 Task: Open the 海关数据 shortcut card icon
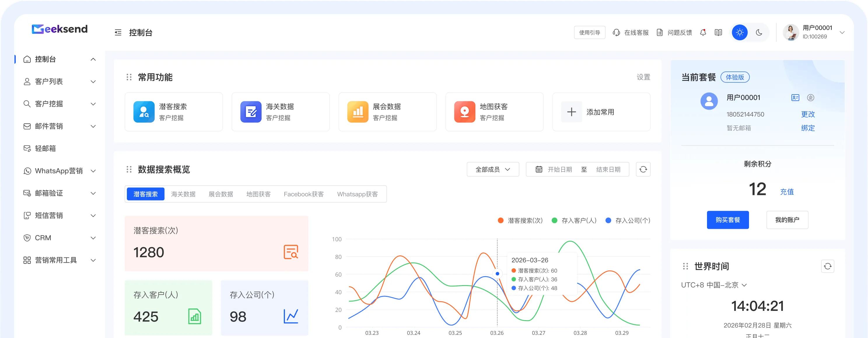pos(251,112)
